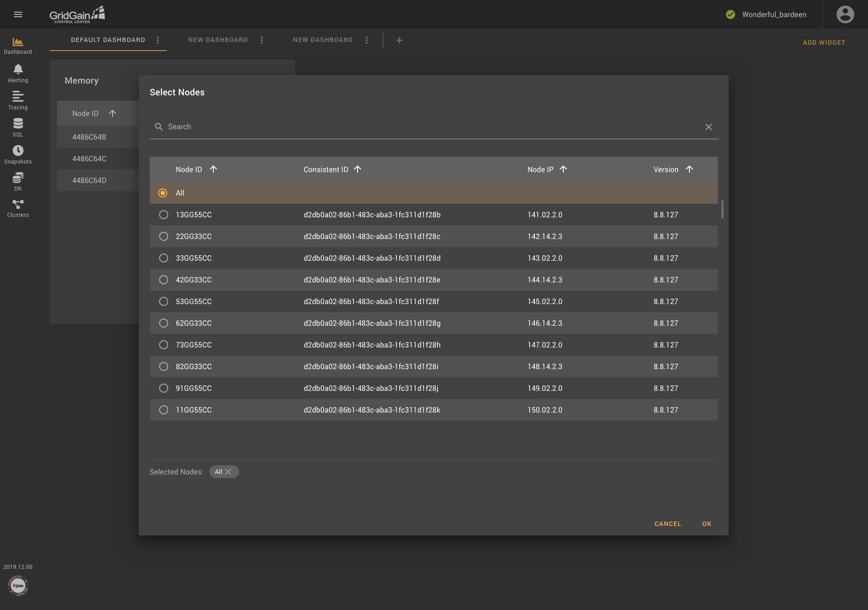
Task: Clear the search field with X icon
Action: (x=708, y=127)
